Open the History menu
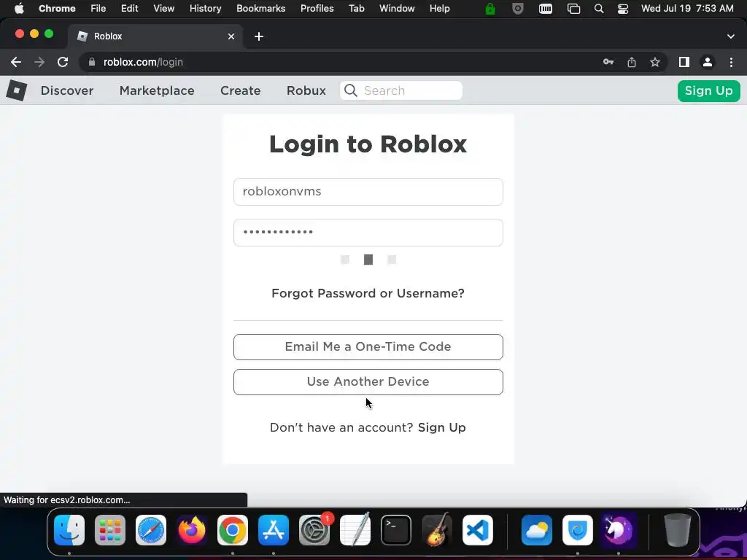Viewport: 747px width, 560px height. 205,9
